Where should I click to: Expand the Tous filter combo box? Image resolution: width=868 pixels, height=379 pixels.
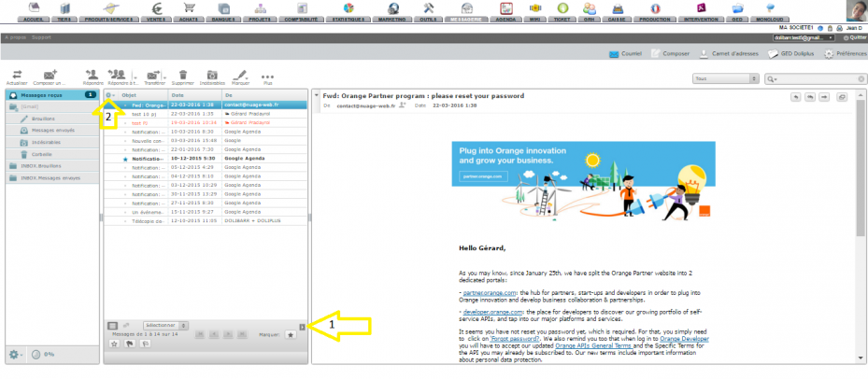tap(725, 79)
